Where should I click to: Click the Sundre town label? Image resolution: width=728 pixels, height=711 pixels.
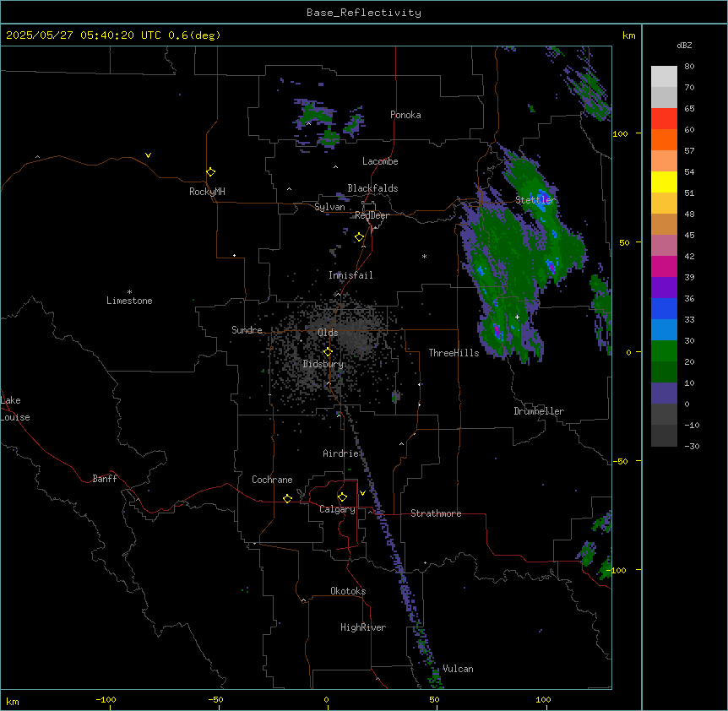tap(247, 330)
